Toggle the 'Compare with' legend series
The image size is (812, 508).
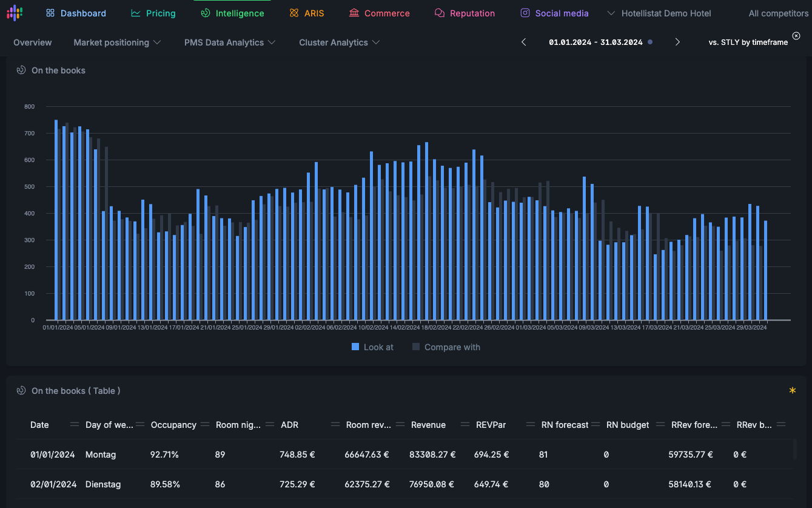coord(446,347)
